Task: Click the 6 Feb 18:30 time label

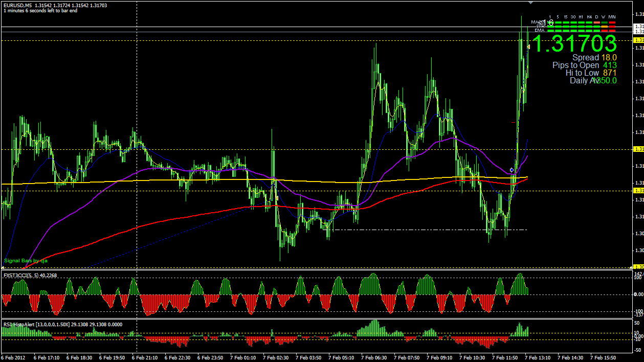Action: pyautogui.click(x=79, y=358)
